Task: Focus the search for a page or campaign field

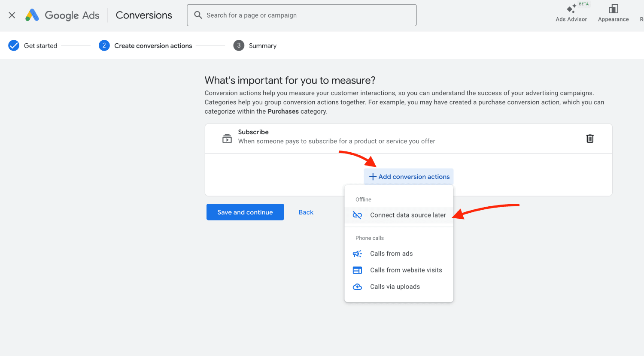Action: coord(302,15)
